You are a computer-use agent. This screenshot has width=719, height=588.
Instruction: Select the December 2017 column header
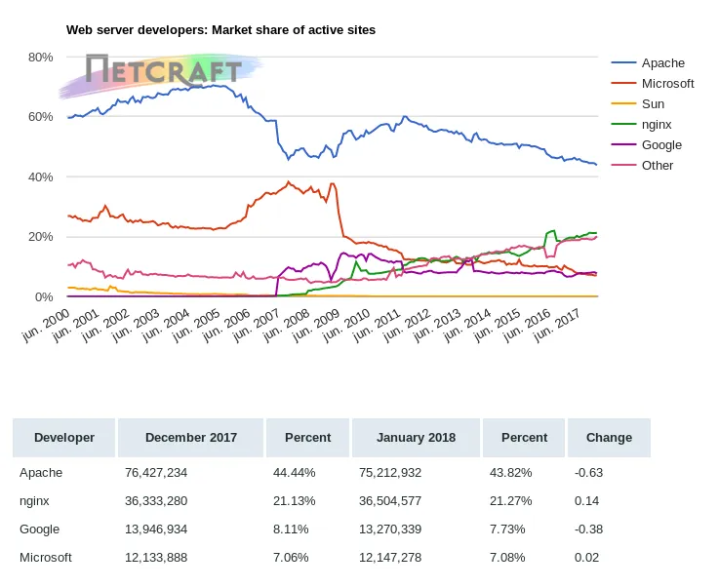click(x=191, y=438)
